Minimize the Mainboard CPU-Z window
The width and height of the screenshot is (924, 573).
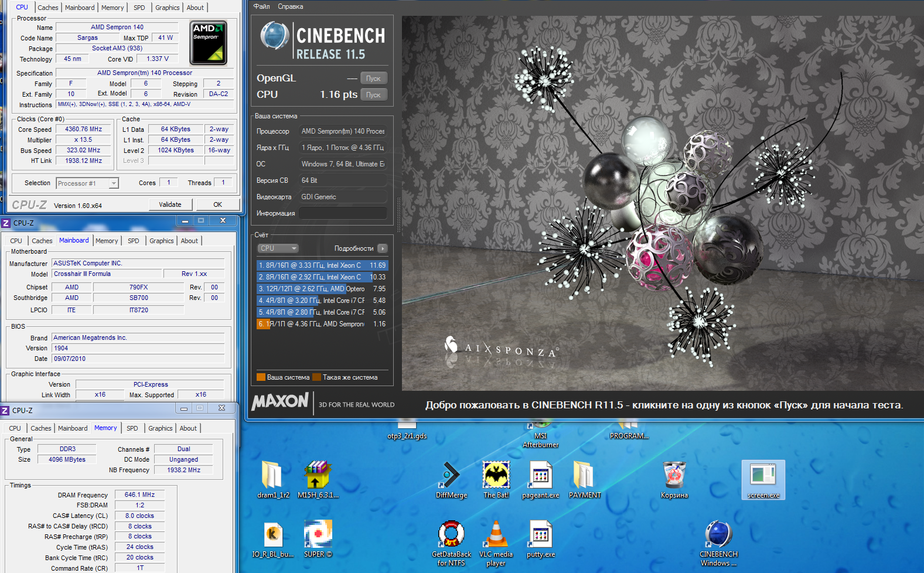pyautogui.click(x=185, y=221)
